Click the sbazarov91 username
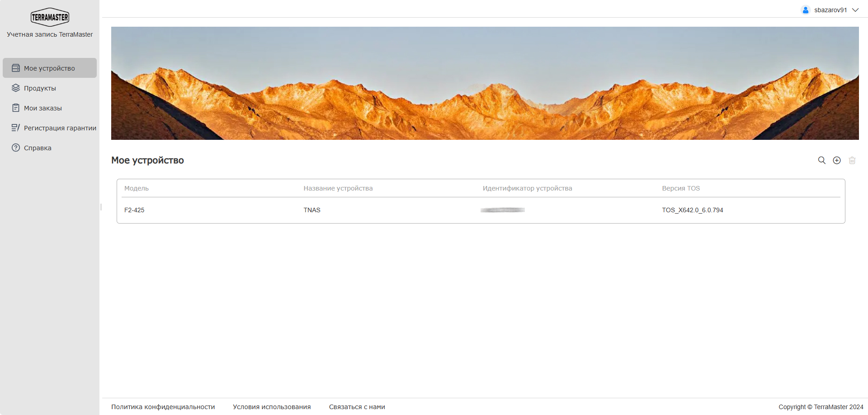 (x=830, y=10)
